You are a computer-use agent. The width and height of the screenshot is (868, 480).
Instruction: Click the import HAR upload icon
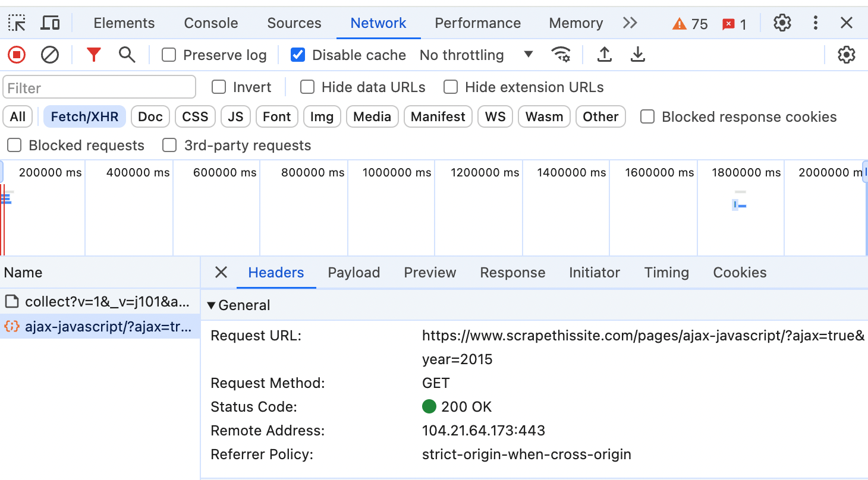tap(604, 55)
